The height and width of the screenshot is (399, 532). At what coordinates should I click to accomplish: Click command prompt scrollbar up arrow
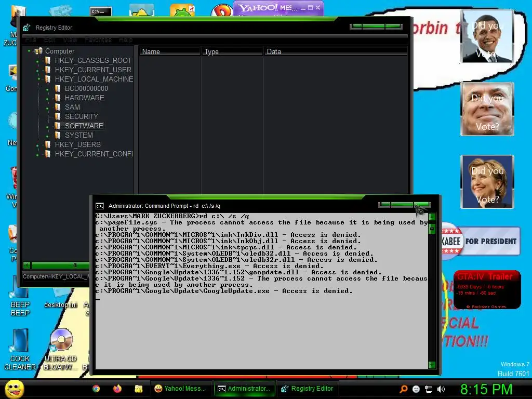point(432,217)
